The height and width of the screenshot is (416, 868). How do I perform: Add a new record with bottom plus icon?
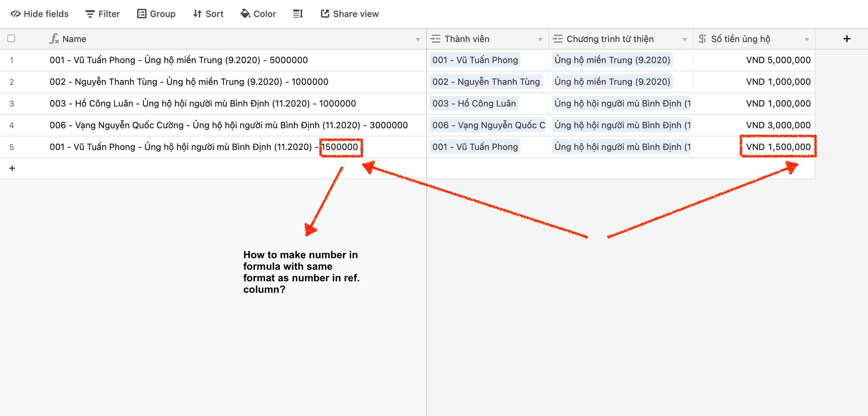(x=12, y=168)
